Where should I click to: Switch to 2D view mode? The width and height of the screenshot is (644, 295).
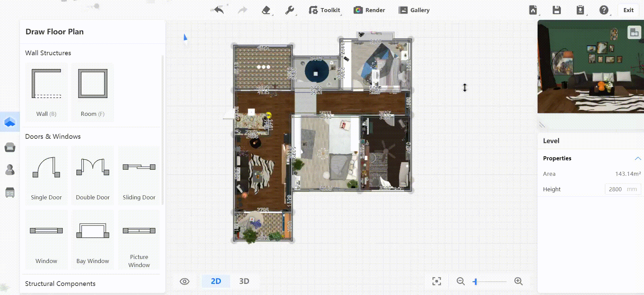tap(216, 281)
